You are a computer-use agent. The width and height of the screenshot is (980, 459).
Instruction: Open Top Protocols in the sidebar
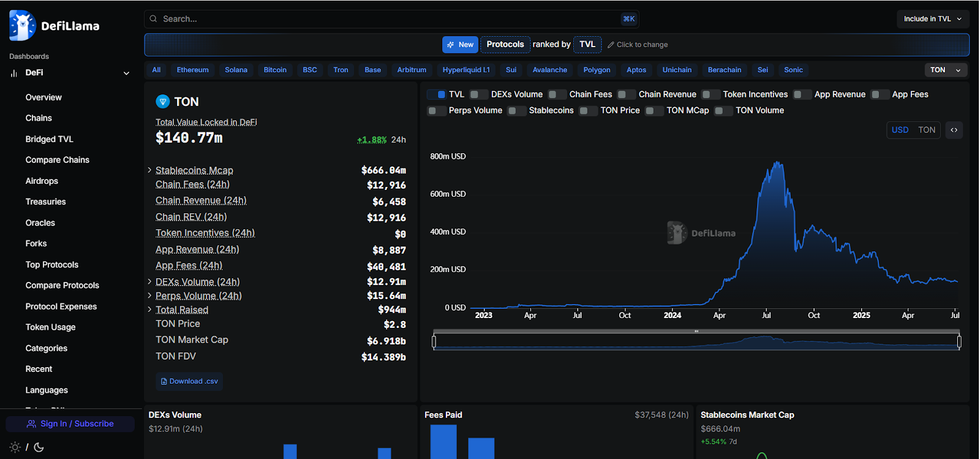(52, 265)
